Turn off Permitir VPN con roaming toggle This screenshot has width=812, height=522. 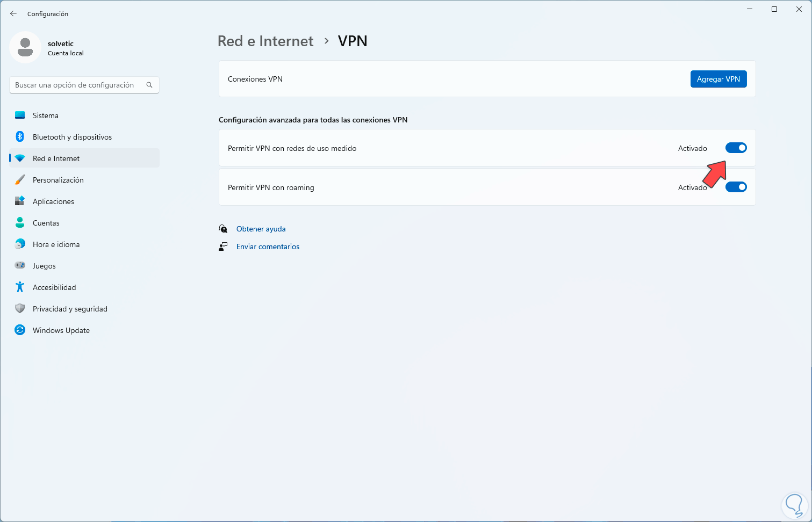(x=736, y=187)
